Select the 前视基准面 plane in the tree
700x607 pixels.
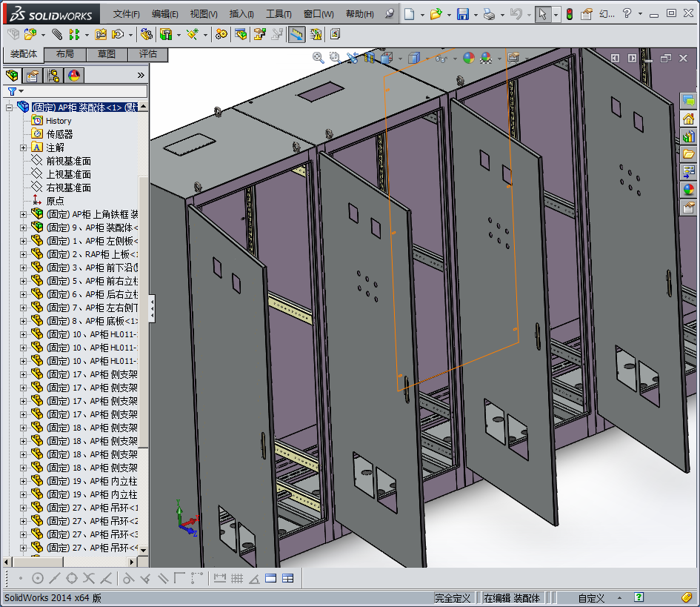coord(68,161)
